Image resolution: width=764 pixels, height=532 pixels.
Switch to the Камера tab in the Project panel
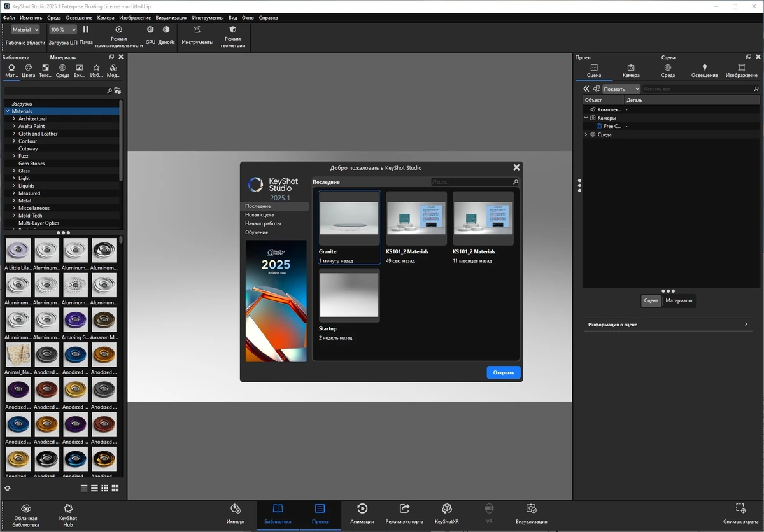click(x=631, y=71)
